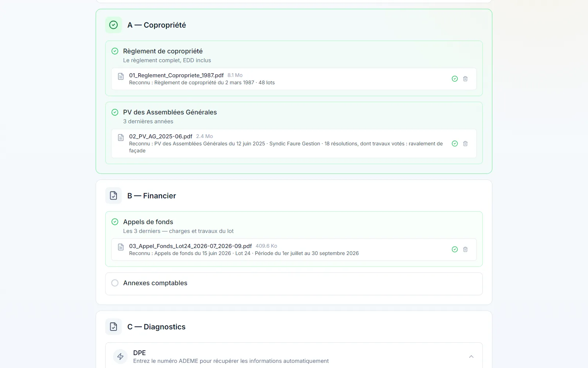Click the Appels de fonds title
Screen dimensions: 588x368
(148, 222)
